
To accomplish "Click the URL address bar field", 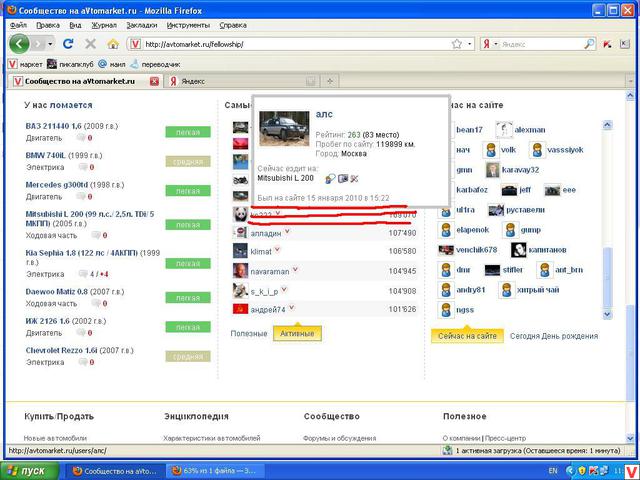I will tap(297, 44).
